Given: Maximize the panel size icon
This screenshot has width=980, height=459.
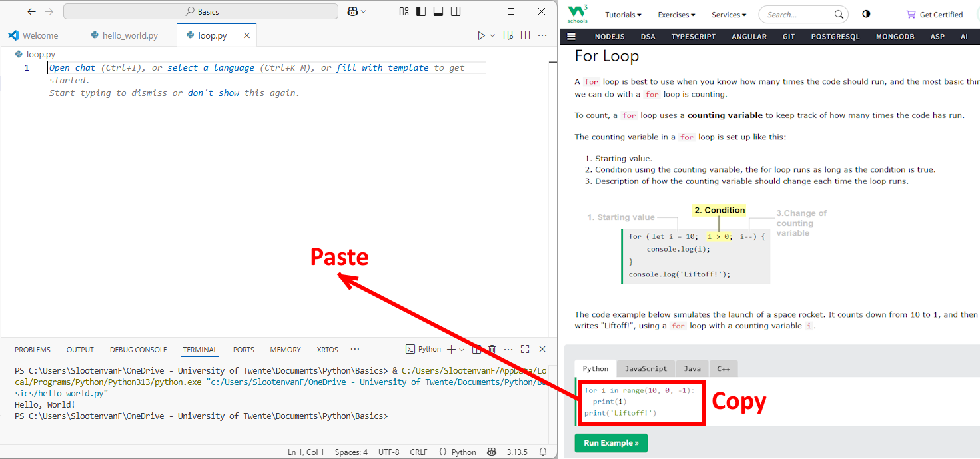Looking at the screenshot, I should coord(525,349).
